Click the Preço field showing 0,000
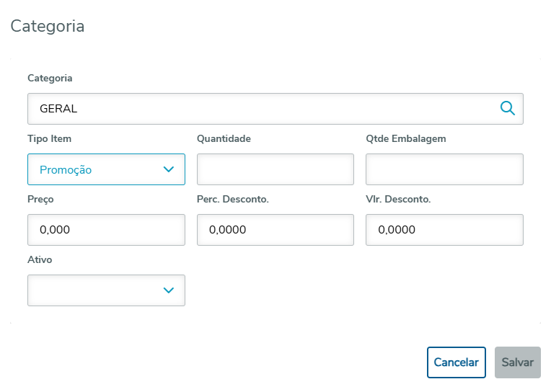The width and height of the screenshot is (551, 392). tap(106, 230)
